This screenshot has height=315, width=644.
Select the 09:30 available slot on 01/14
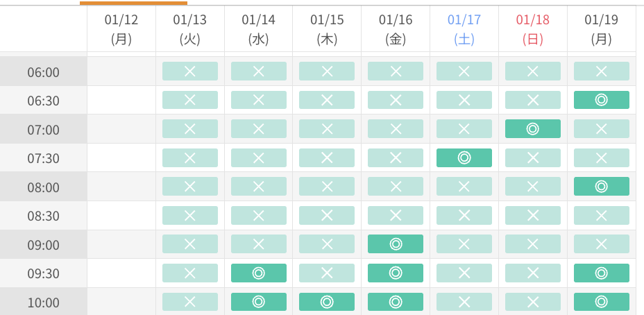pos(258,273)
